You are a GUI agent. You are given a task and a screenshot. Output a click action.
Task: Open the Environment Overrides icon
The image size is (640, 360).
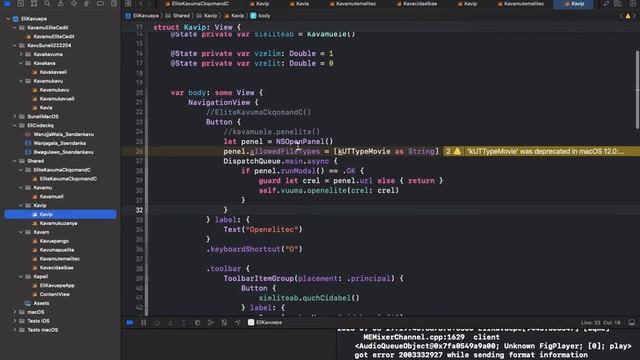pos(224,322)
